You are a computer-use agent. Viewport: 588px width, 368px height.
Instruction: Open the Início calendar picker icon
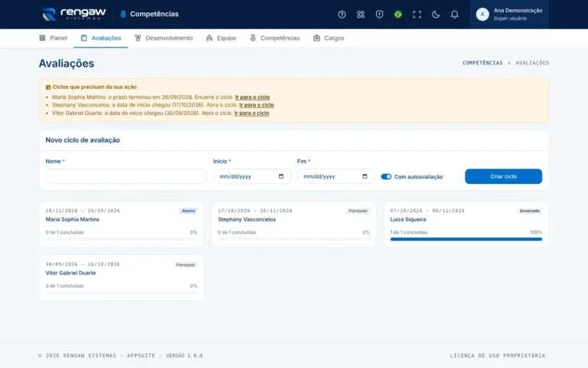click(281, 176)
